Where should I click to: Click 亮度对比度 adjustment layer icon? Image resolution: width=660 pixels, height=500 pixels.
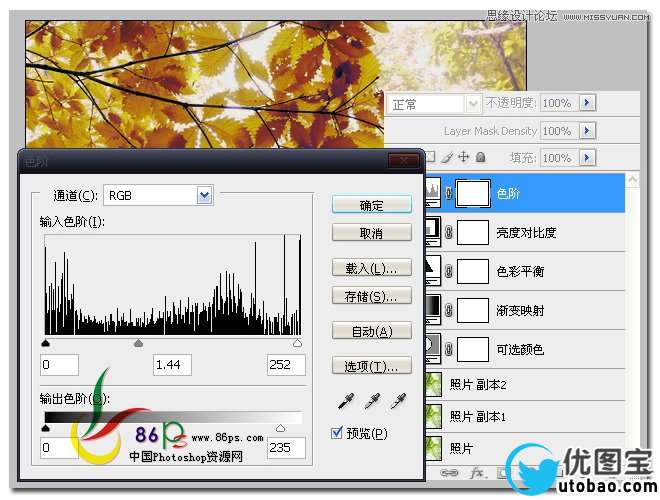point(433,231)
